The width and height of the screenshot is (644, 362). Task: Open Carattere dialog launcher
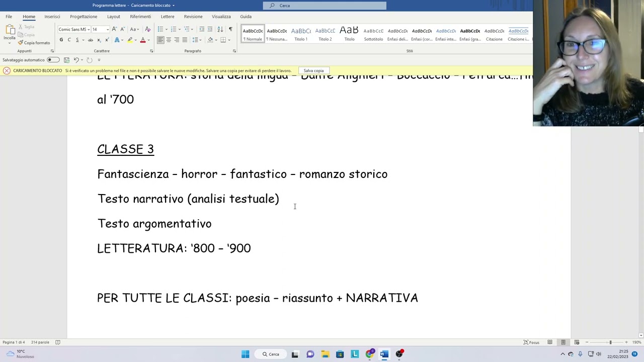pos(151,51)
